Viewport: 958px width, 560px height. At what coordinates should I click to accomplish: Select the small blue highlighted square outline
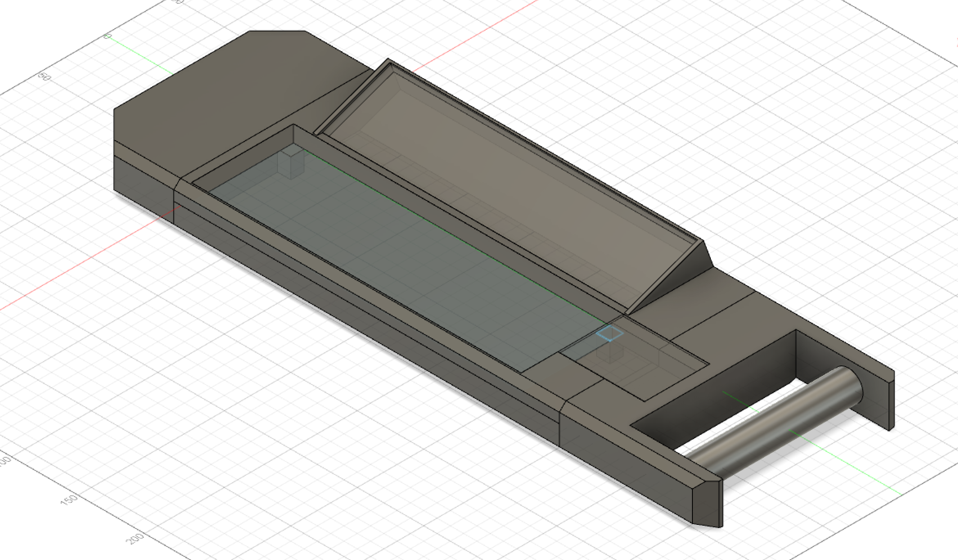[610, 333]
